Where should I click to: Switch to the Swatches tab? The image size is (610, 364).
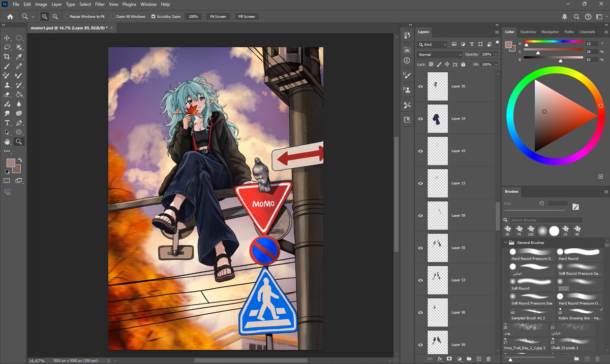click(x=528, y=31)
